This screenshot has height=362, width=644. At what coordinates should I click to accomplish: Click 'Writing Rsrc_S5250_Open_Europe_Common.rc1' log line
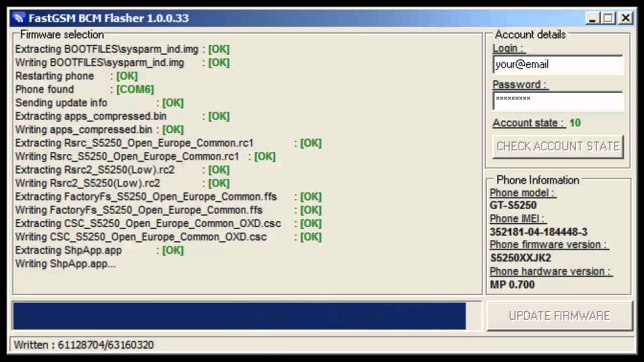pos(145,156)
